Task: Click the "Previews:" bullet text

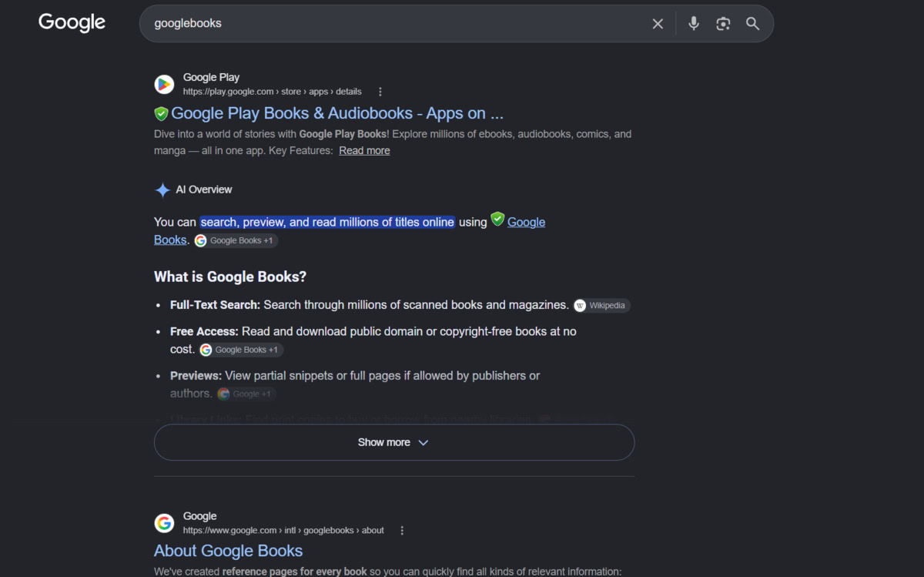Action: click(x=196, y=376)
